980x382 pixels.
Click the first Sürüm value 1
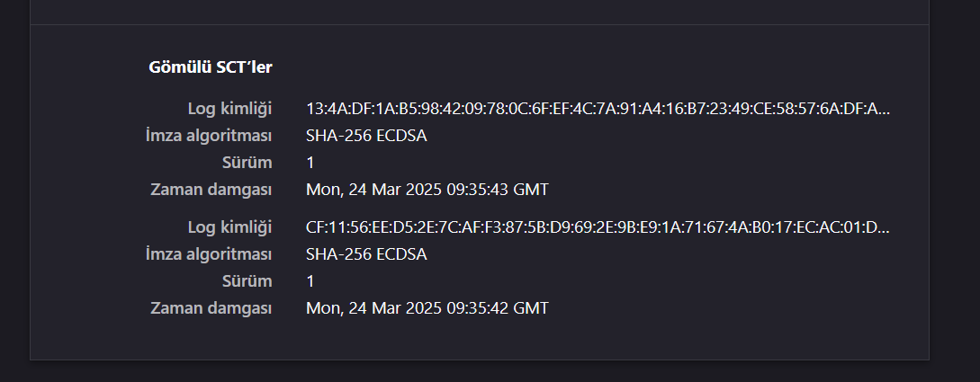pyautogui.click(x=310, y=163)
